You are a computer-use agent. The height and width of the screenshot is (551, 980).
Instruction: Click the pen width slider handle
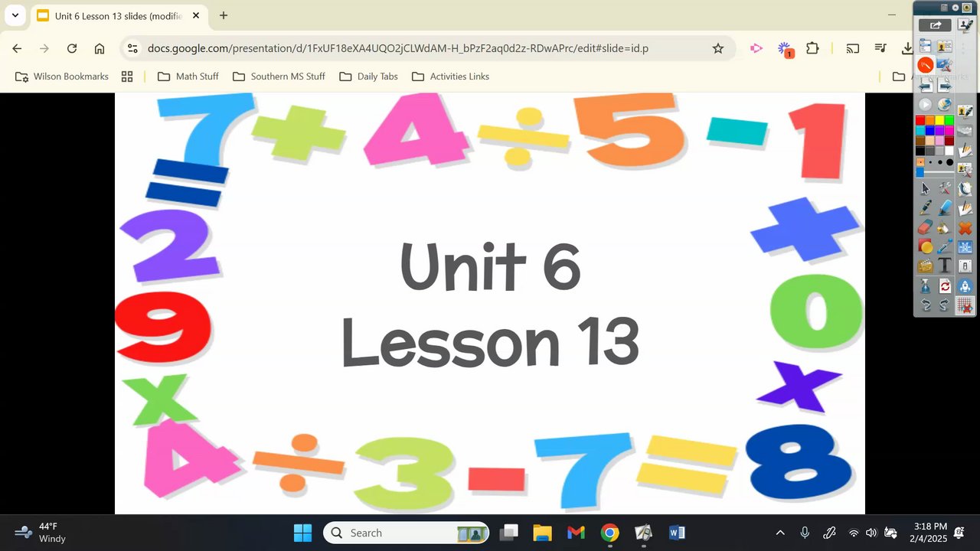[x=920, y=172]
